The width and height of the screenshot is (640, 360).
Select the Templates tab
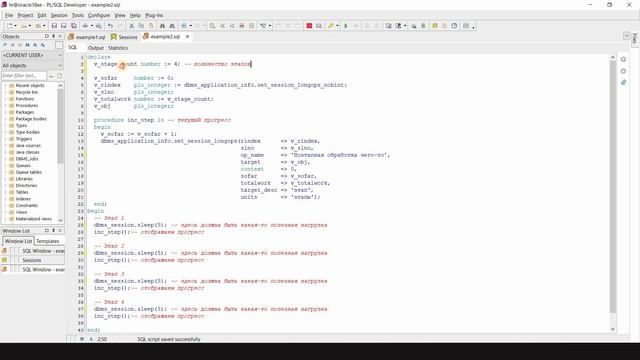pos(48,241)
